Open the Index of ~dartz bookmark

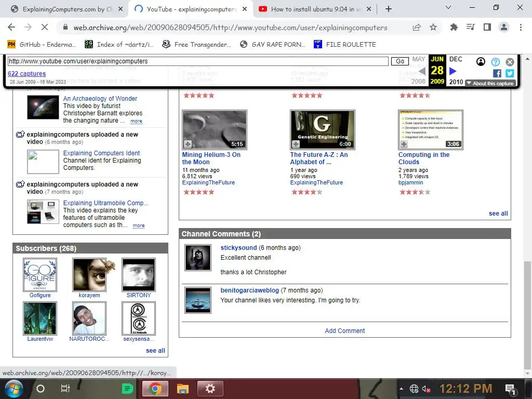pos(119,45)
